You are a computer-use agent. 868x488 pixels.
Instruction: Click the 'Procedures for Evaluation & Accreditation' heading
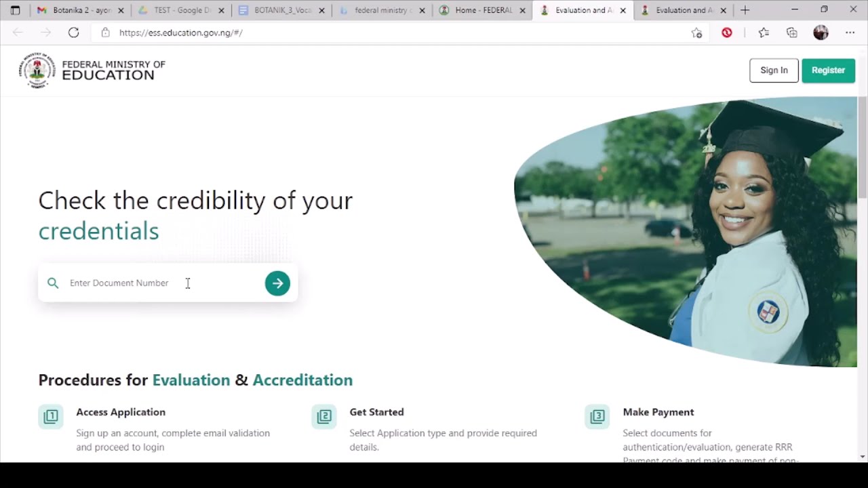click(x=195, y=380)
